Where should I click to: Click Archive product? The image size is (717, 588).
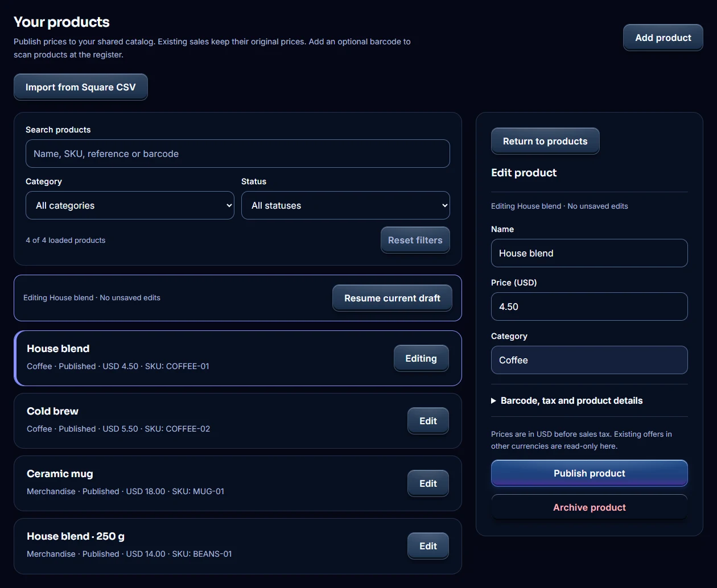590,507
